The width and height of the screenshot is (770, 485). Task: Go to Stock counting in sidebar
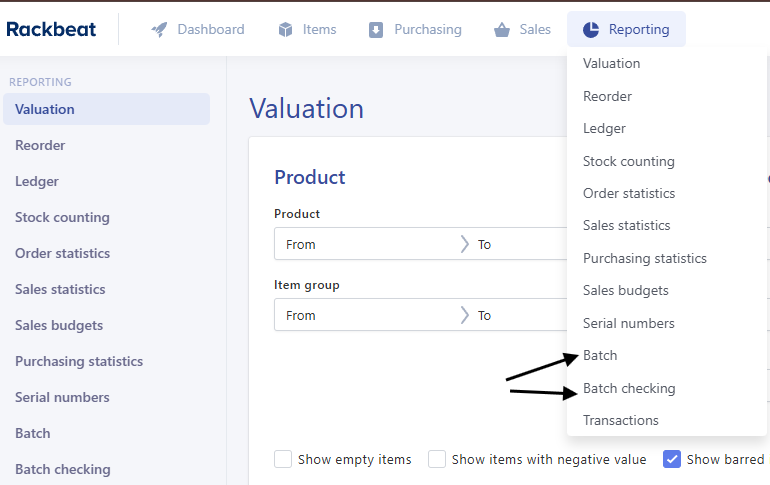pos(62,217)
